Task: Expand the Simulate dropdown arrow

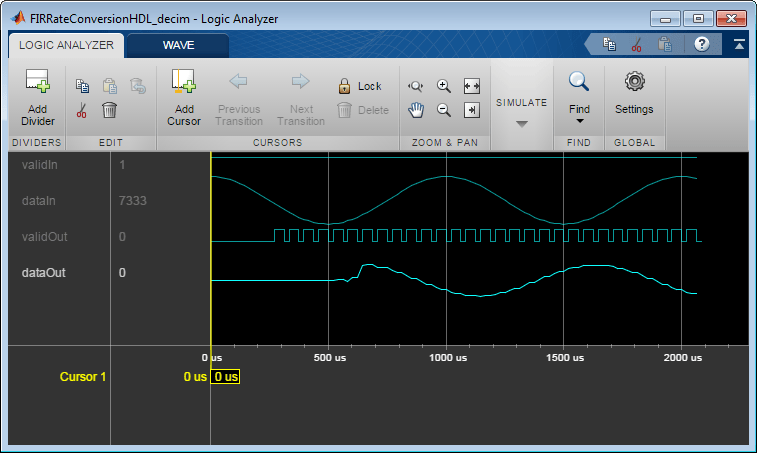Action: pos(521,124)
